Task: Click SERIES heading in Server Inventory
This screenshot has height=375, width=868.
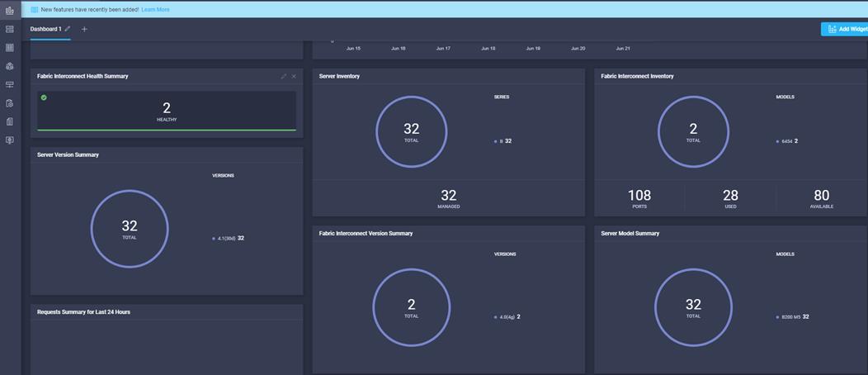Action: pyautogui.click(x=502, y=97)
